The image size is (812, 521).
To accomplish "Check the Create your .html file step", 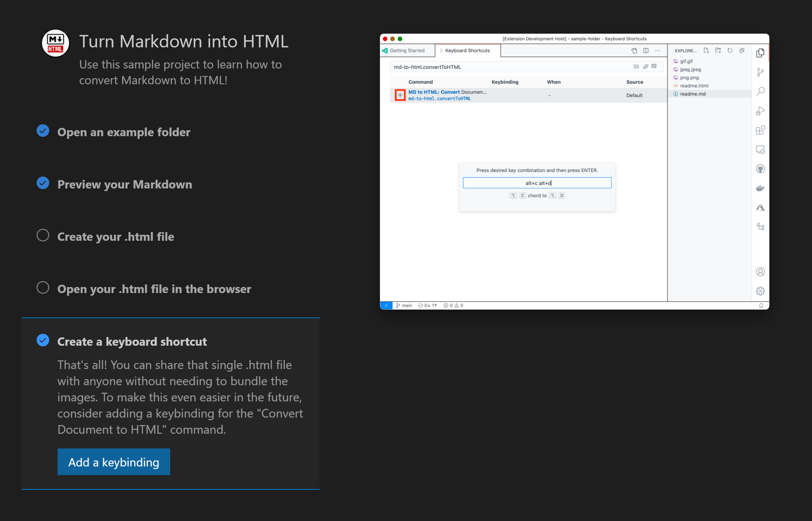I will click(x=43, y=235).
